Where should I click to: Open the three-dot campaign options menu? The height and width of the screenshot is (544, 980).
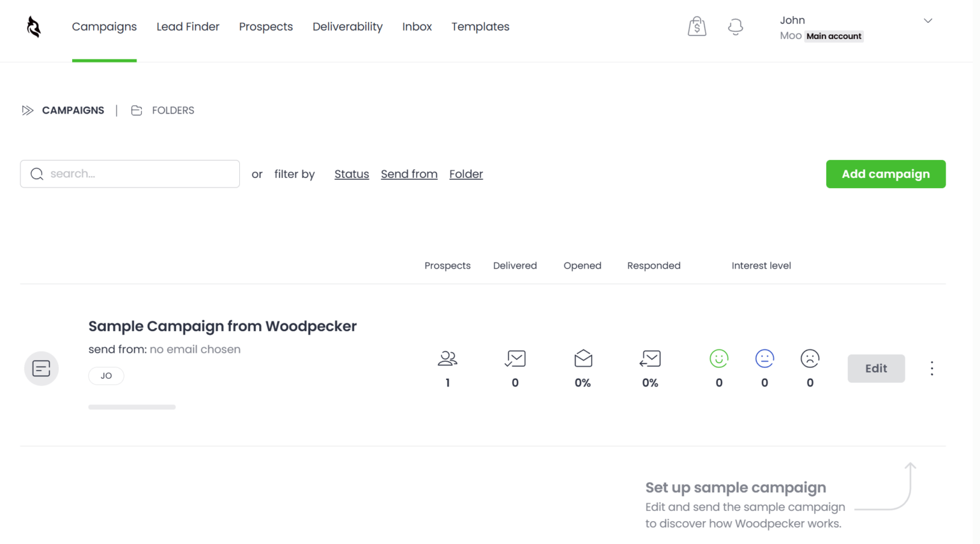[932, 369]
